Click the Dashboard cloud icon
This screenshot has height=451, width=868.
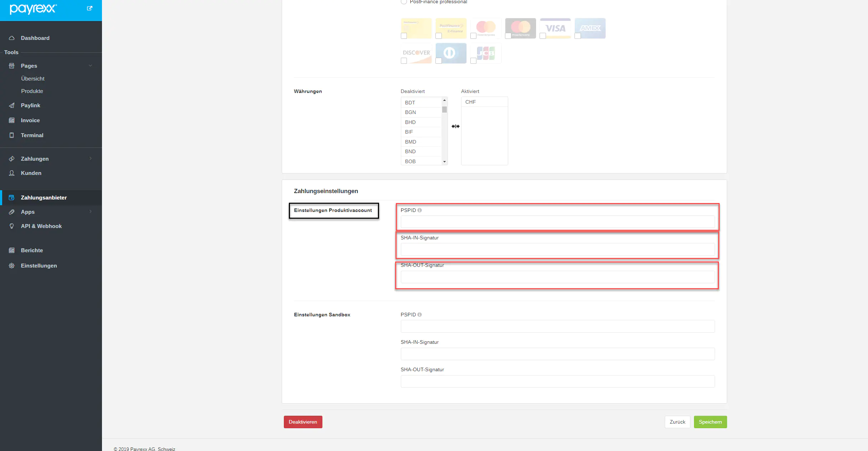pos(12,38)
